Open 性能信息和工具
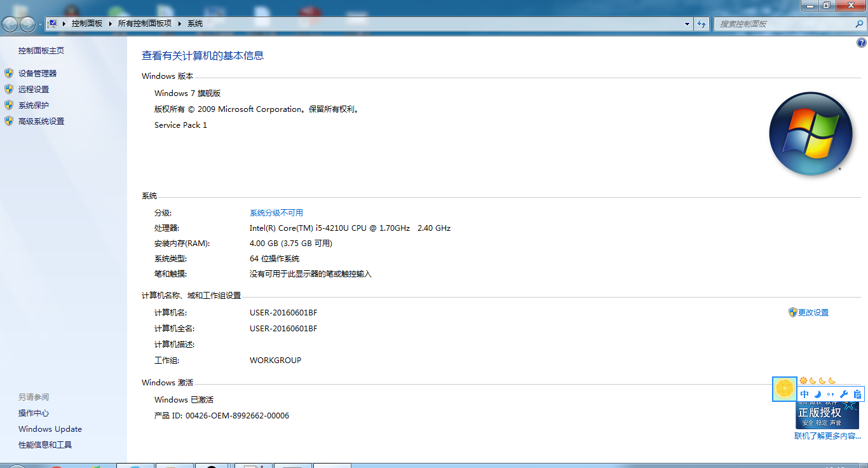The width and height of the screenshot is (868, 468). 45,445
